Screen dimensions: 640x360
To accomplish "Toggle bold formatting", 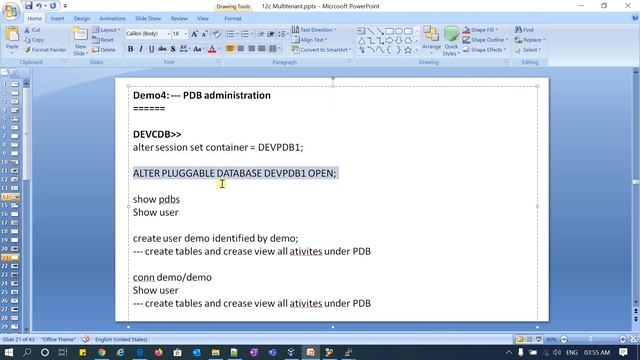I will point(130,49).
